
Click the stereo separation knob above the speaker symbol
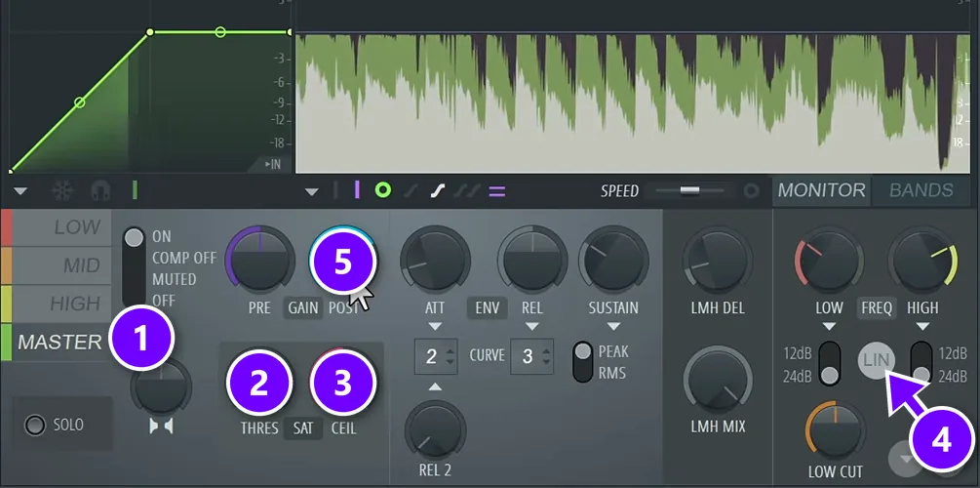click(x=161, y=386)
